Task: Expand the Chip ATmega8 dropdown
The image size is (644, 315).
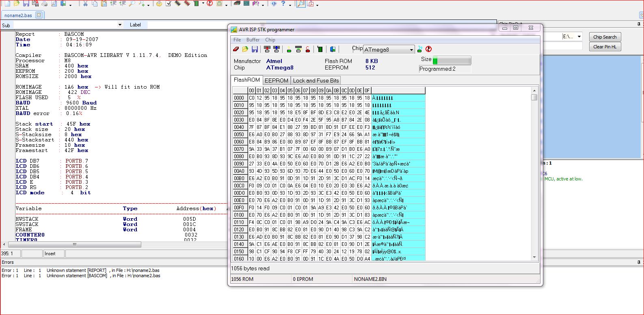Action: click(x=411, y=50)
